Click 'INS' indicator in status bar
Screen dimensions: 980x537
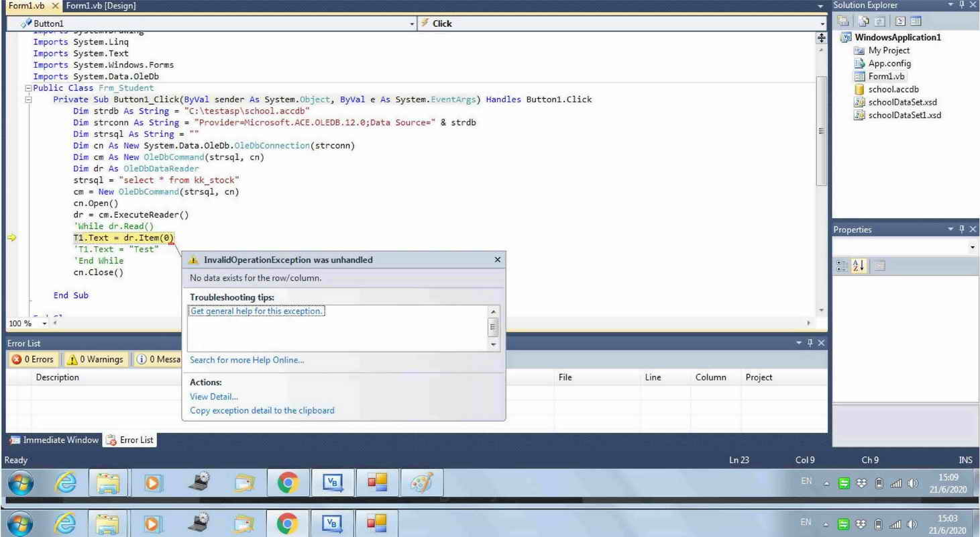click(x=964, y=460)
